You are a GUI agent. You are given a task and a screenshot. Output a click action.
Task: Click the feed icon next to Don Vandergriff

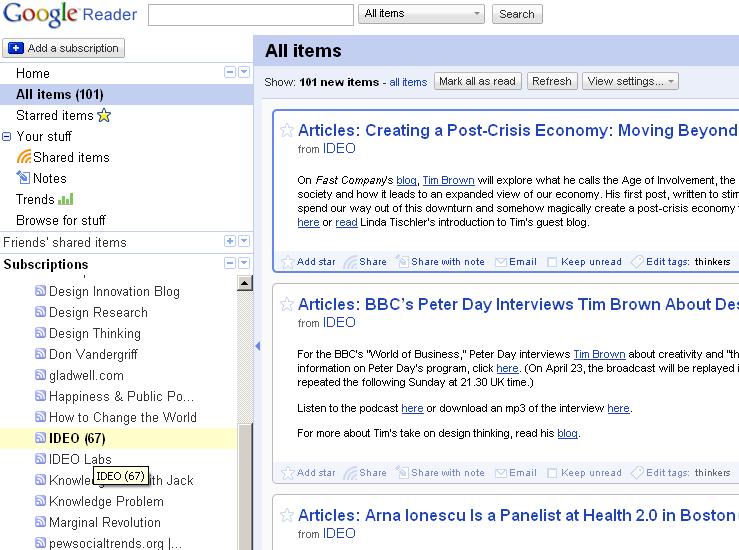coord(41,353)
